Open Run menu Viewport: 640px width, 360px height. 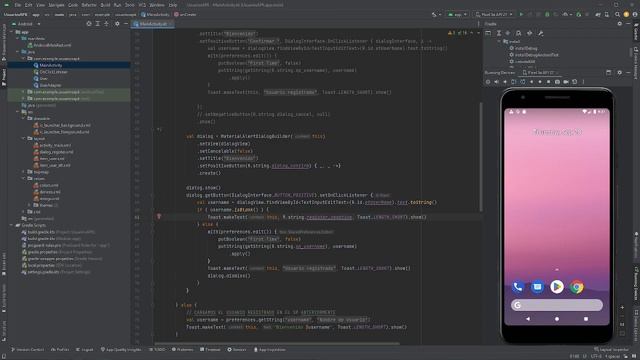coord(118,5)
